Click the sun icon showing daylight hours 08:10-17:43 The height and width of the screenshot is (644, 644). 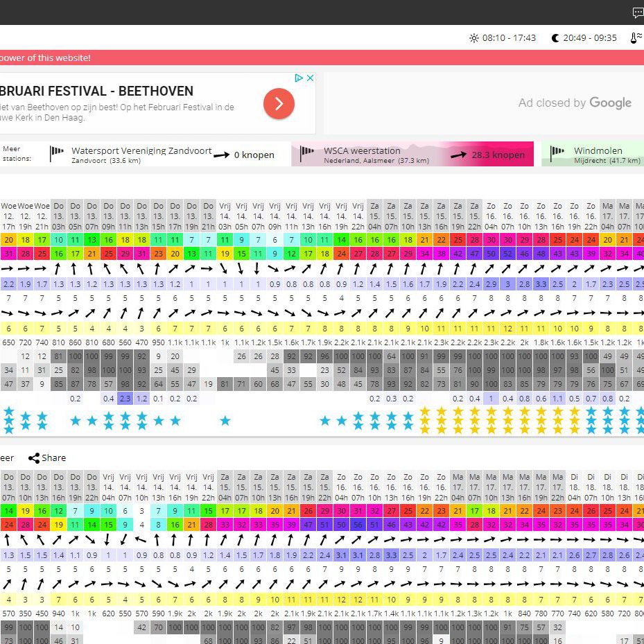pyautogui.click(x=473, y=38)
